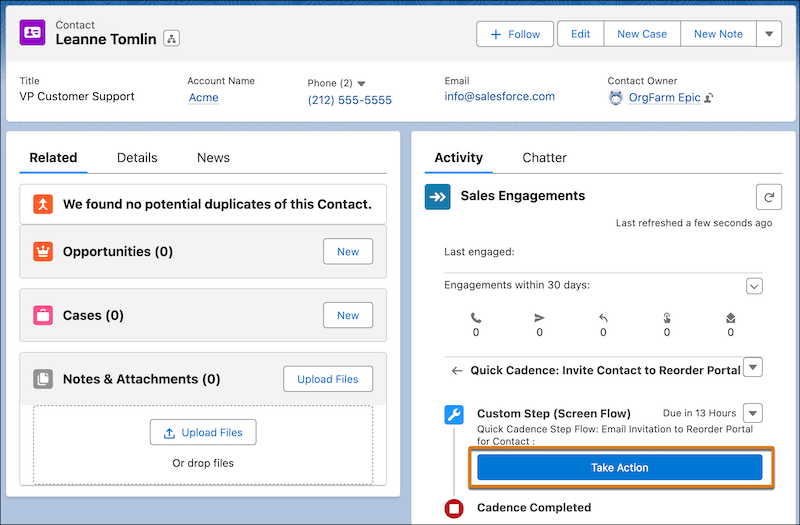Click Upload Files in Notes & Attachments header

pyautogui.click(x=328, y=379)
